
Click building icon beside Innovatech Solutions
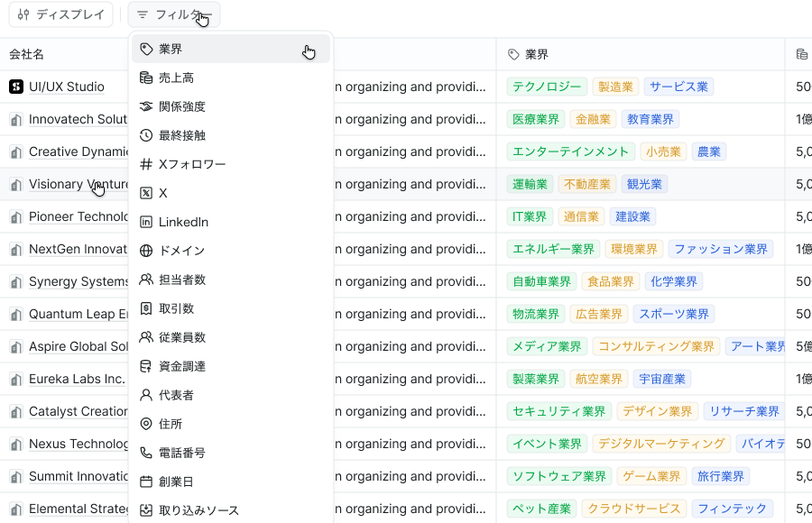[x=16, y=120]
